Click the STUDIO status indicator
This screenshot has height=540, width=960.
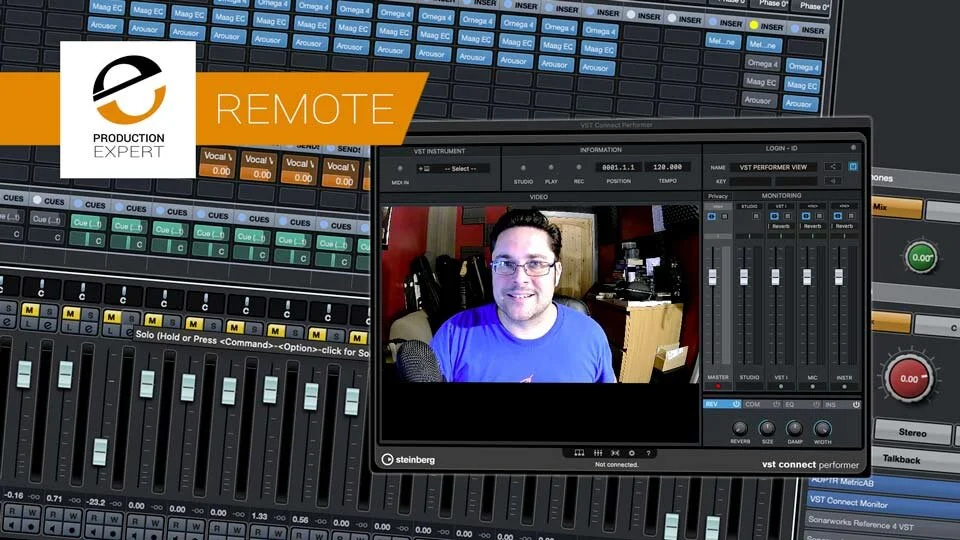(x=523, y=168)
